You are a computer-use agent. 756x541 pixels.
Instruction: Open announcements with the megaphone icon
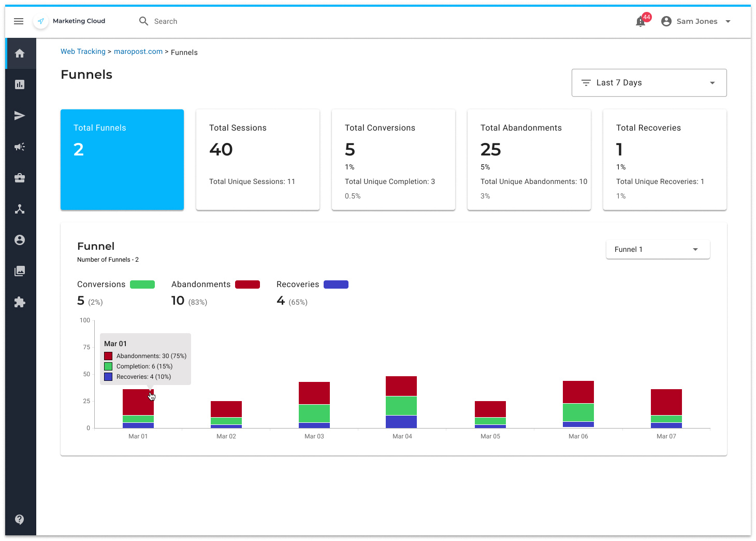tap(20, 147)
